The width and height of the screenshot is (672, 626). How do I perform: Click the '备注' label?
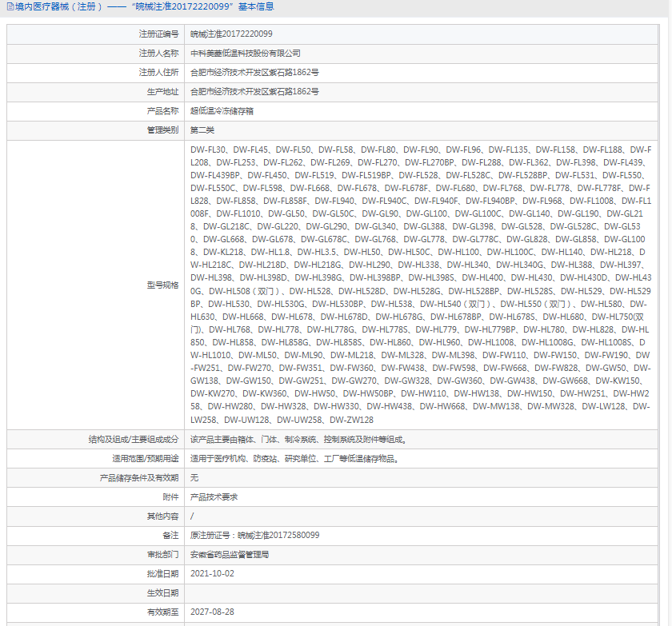(170, 535)
